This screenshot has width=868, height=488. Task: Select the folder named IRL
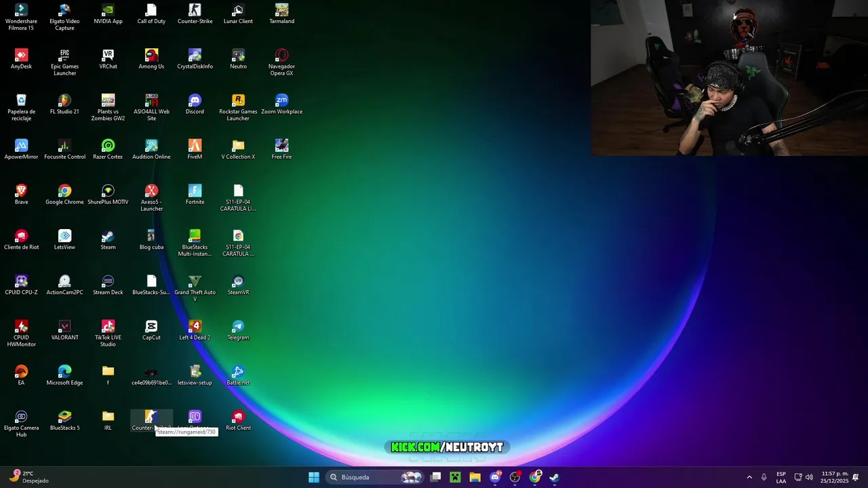click(x=108, y=420)
